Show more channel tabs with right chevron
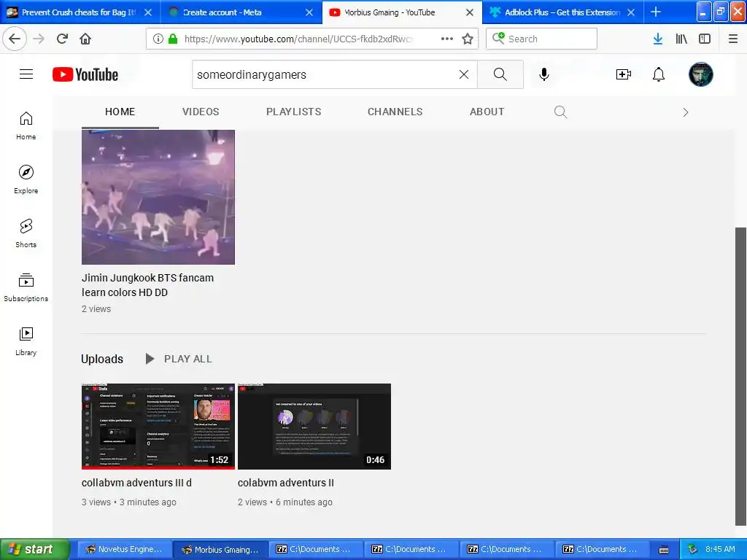Screen dimensions: 747x560 coord(686,112)
